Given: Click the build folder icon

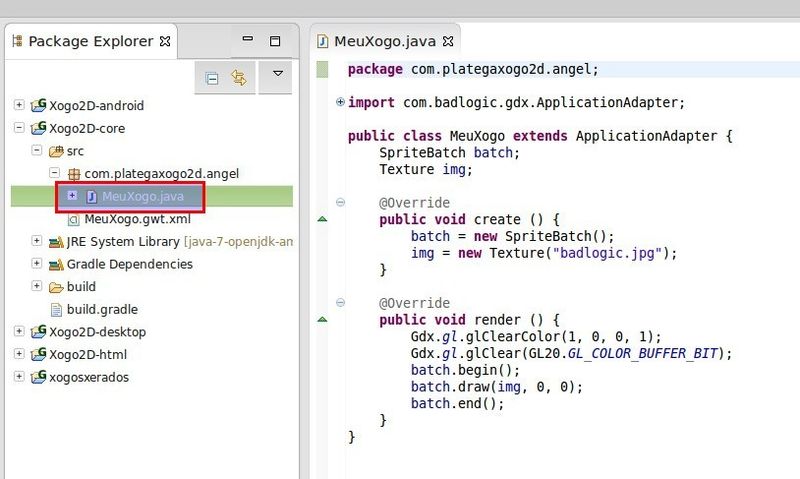Looking at the screenshot, I should [56, 287].
